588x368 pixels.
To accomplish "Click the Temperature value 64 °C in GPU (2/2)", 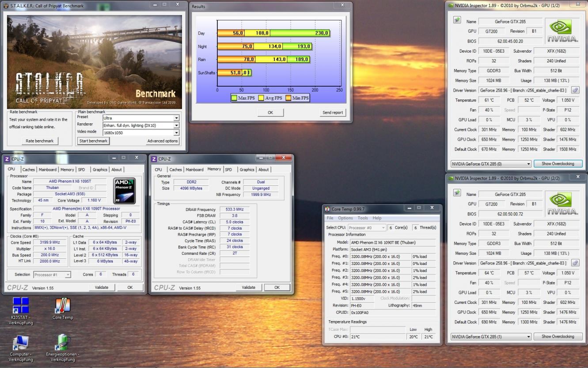I will click(489, 273).
